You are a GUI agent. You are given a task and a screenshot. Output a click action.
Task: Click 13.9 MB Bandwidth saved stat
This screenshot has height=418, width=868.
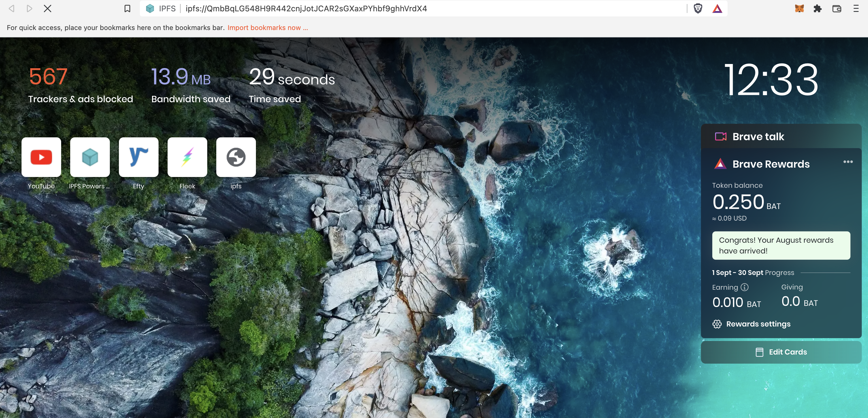pyautogui.click(x=191, y=85)
